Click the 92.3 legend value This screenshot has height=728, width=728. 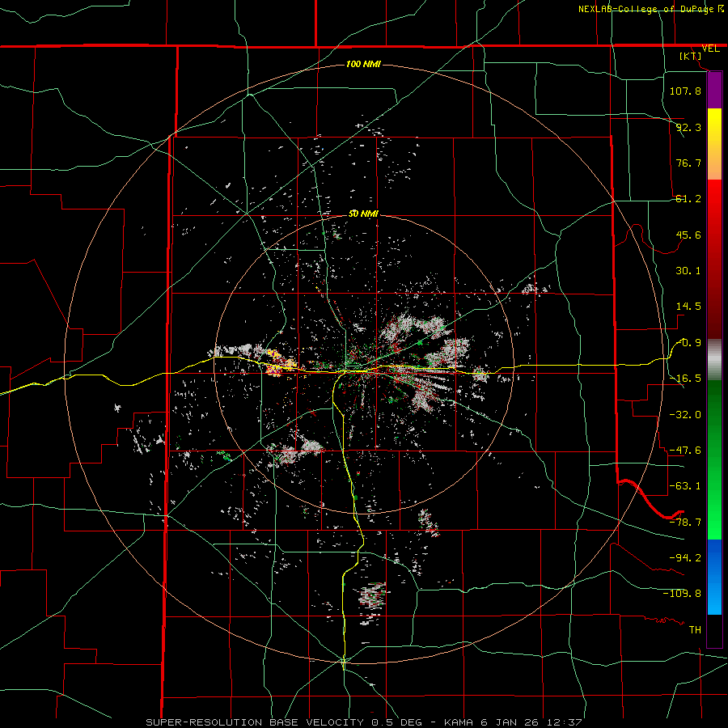[688, 127]
